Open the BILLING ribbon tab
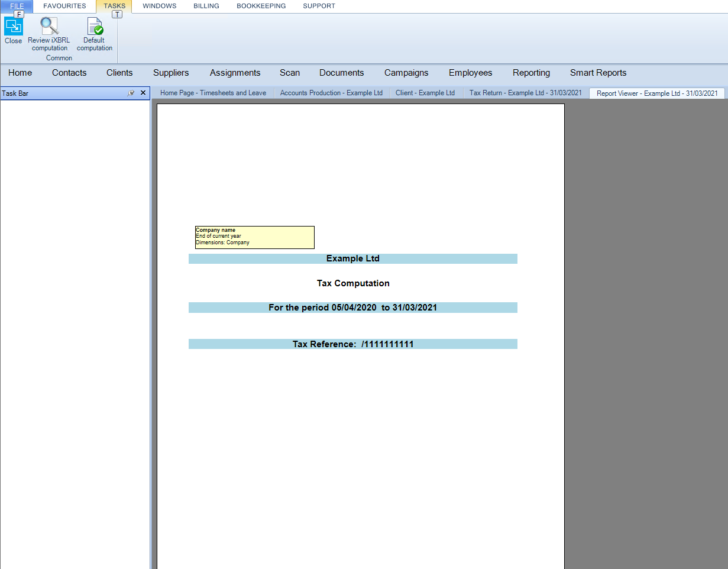 point(206,6)
